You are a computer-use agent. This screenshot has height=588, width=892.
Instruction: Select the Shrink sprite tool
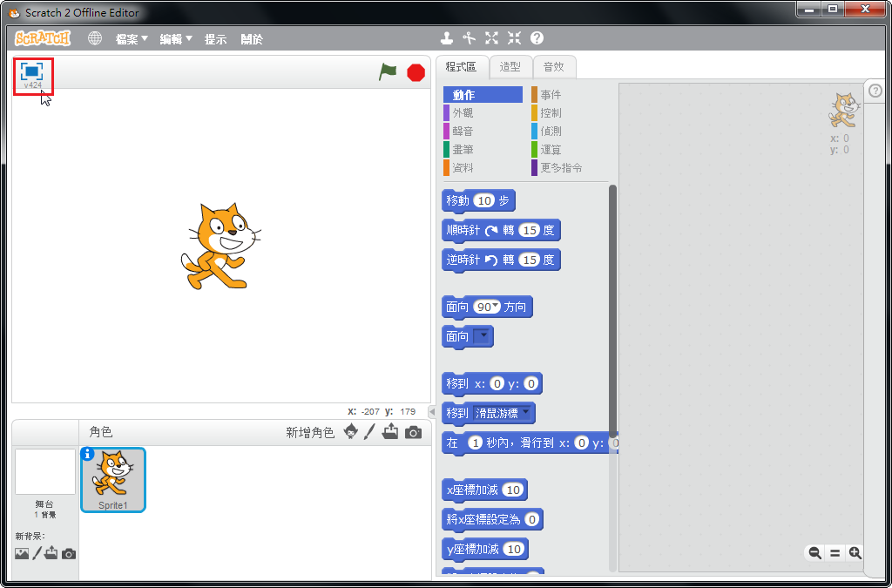click(x=514, y=38)
